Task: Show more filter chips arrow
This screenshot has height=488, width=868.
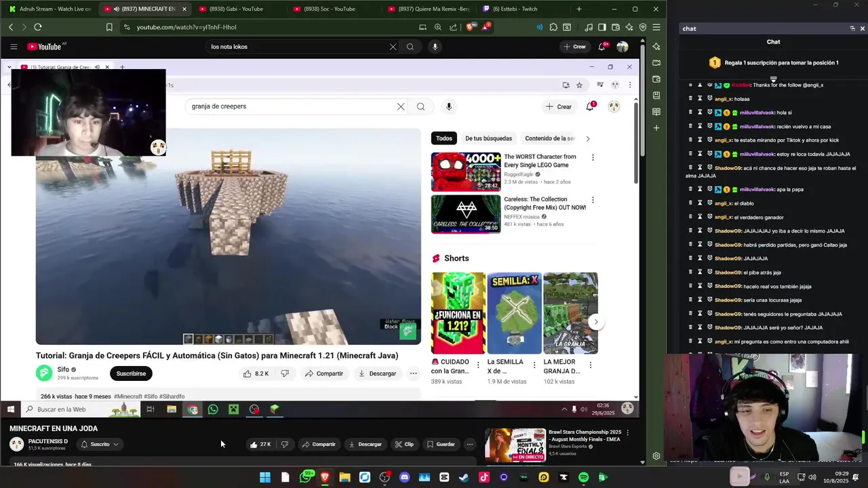Action: pos(587,138)
